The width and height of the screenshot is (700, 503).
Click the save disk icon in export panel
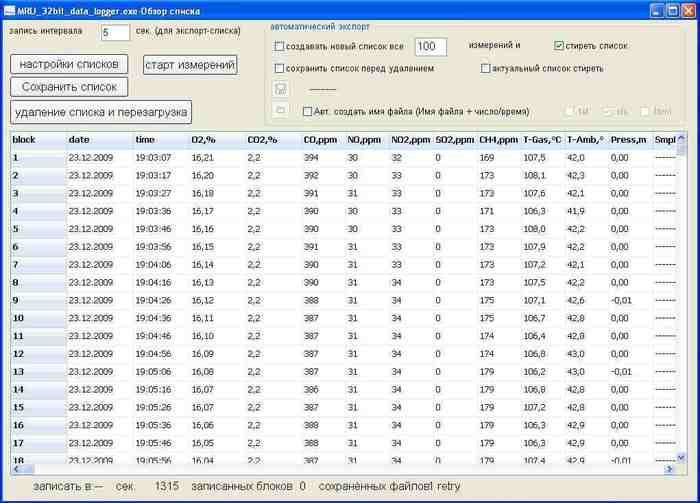(x=281, y=89)
